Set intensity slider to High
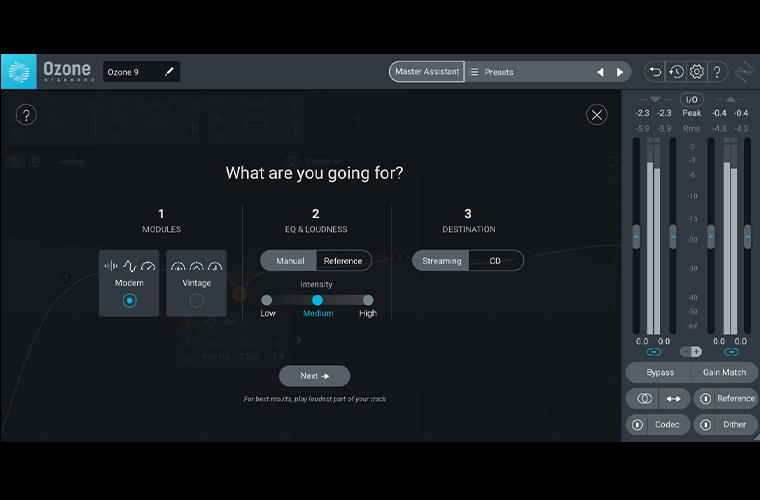 click(x=368, y=300)
